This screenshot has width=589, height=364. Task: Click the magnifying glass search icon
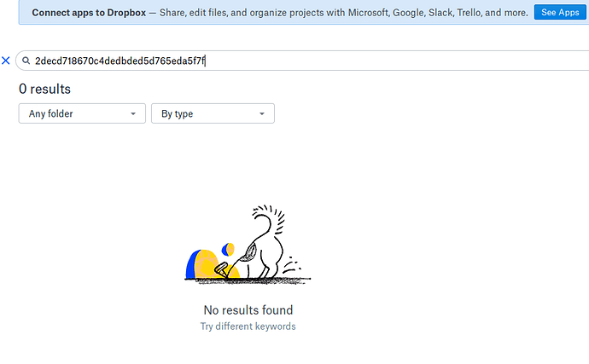26,61
